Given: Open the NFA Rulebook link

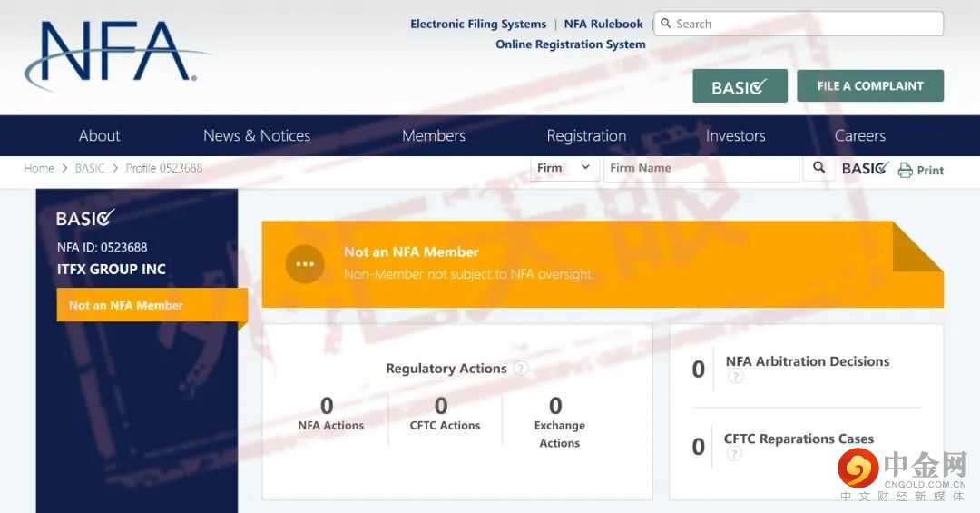Looking at the screenshot, I should (x=603, y=24).
